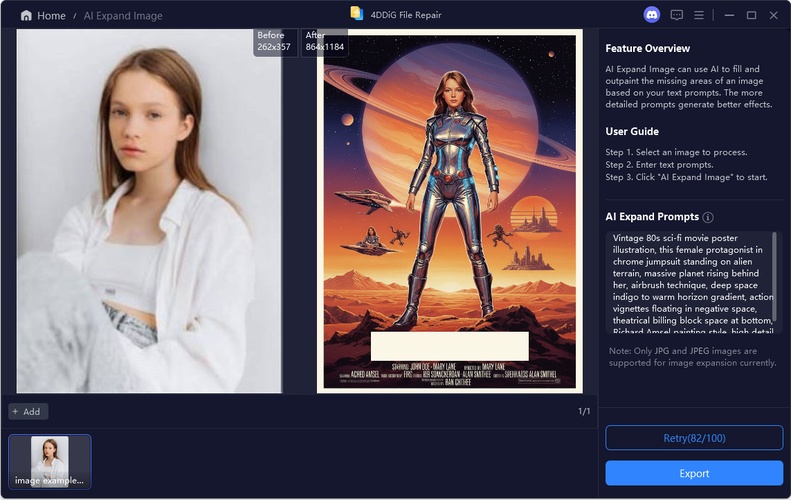Image resolution: width=791 pixels, height=500 pixels.
Task: Click the Add image button
Action: click(x=28, y=412)
